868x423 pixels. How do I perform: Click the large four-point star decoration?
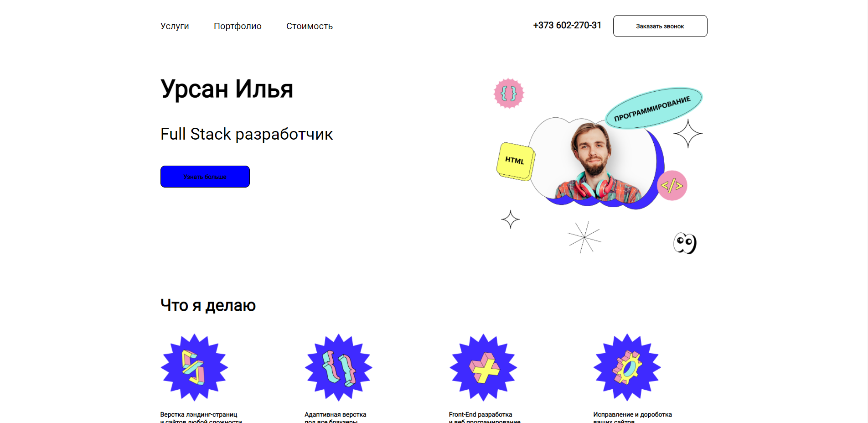point(688,133)
